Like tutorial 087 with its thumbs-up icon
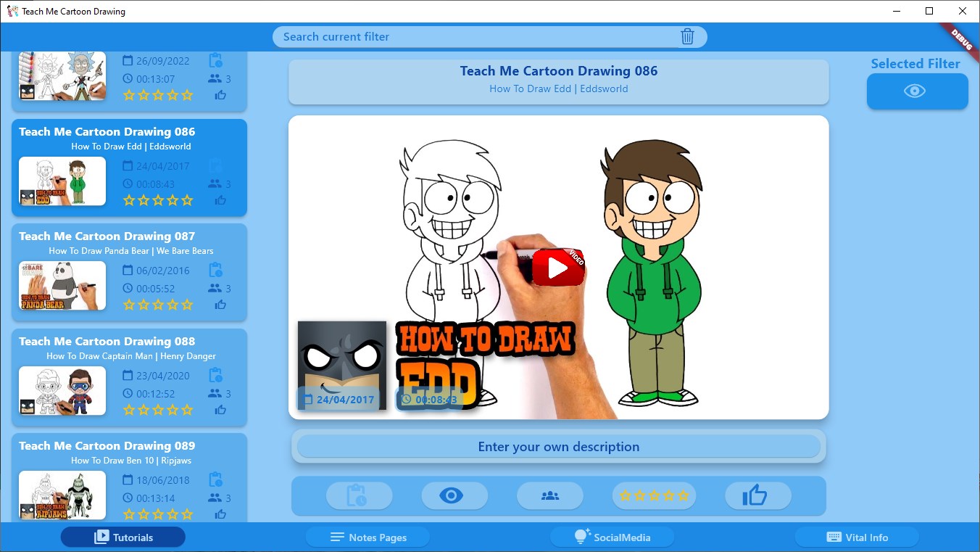Screen dimensions: 980x552 pyautogui.click(x=220, y=305)
